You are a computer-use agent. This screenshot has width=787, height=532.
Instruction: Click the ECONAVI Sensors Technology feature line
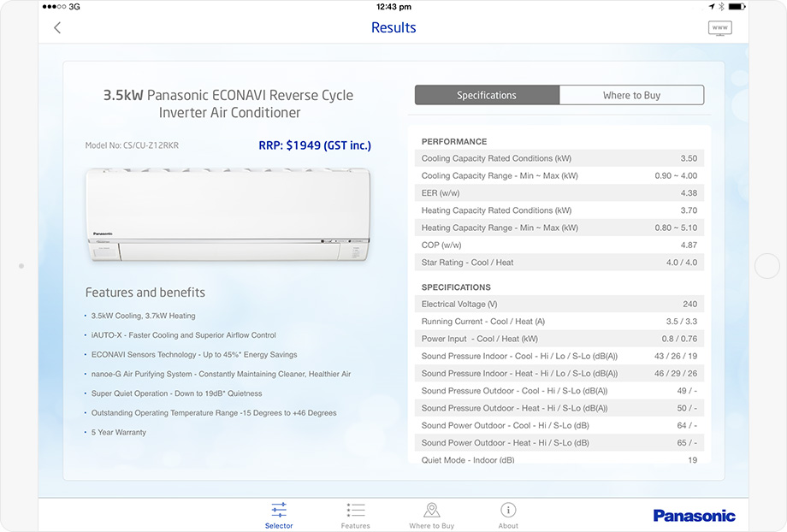pyautogui.click(x=194, y=355)
